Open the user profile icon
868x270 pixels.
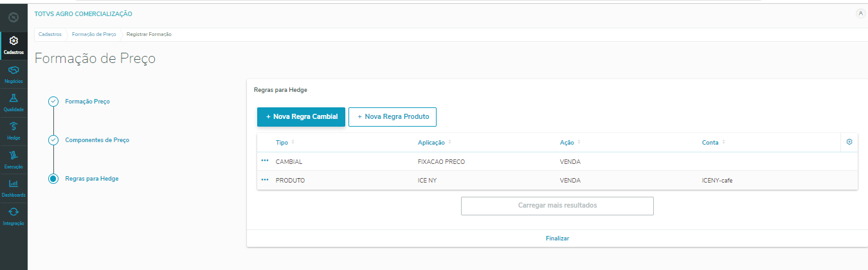[x=860, y=14]
